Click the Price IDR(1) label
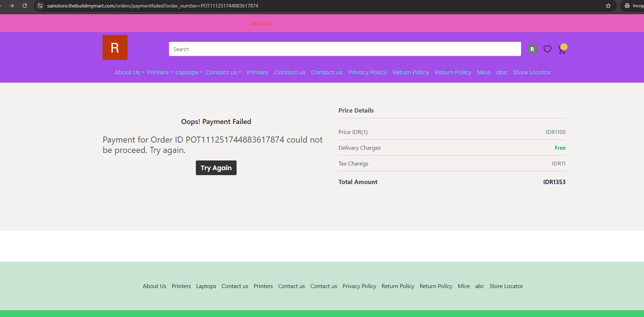 (353, 132)
